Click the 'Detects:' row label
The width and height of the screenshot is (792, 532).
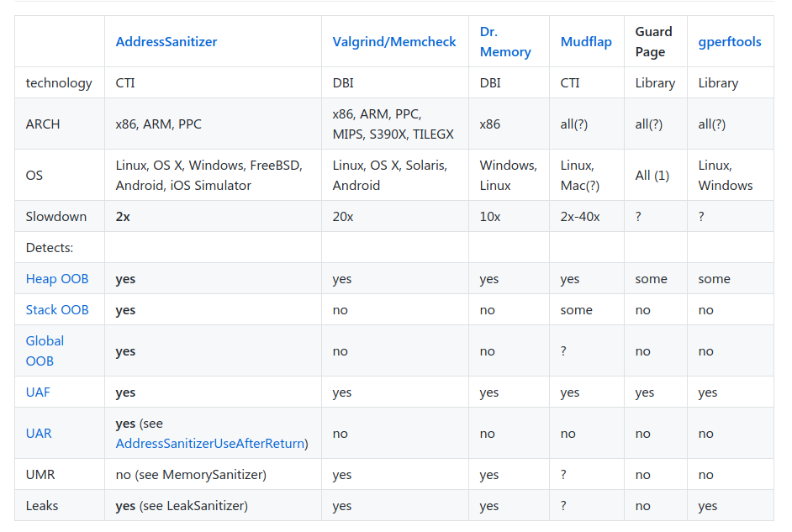(x=50, y=248)
